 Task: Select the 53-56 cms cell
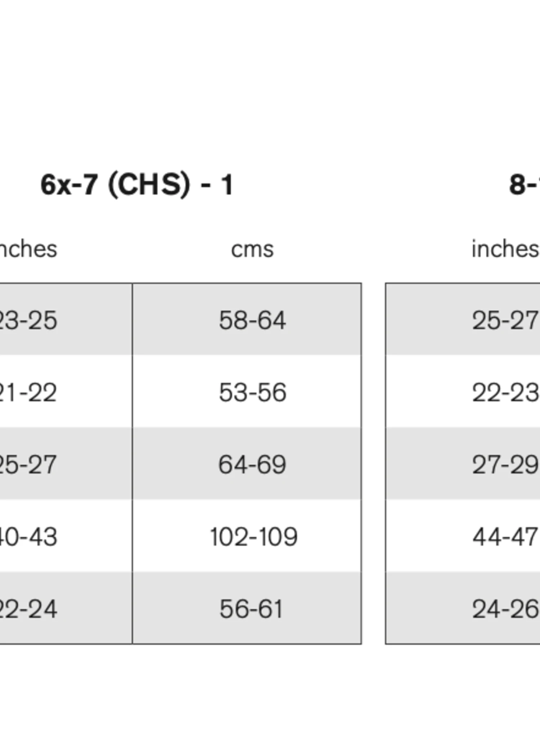click(252, 392)
